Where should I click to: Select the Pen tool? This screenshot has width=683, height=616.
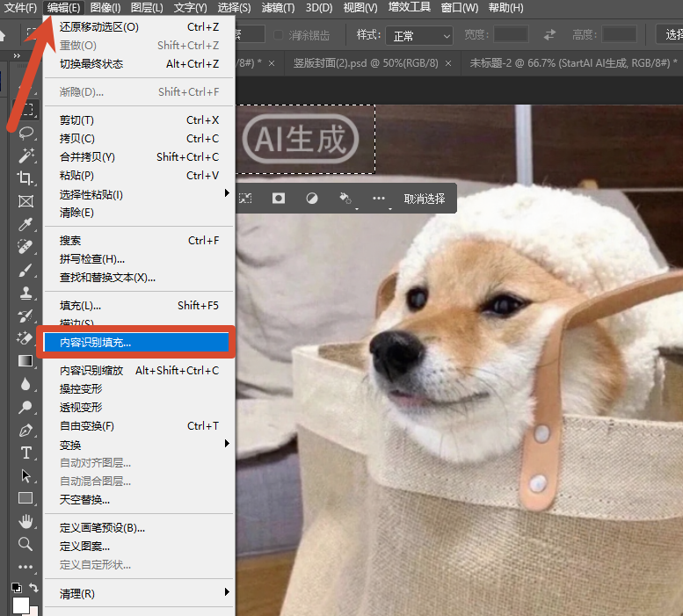(x=25, y=430)
